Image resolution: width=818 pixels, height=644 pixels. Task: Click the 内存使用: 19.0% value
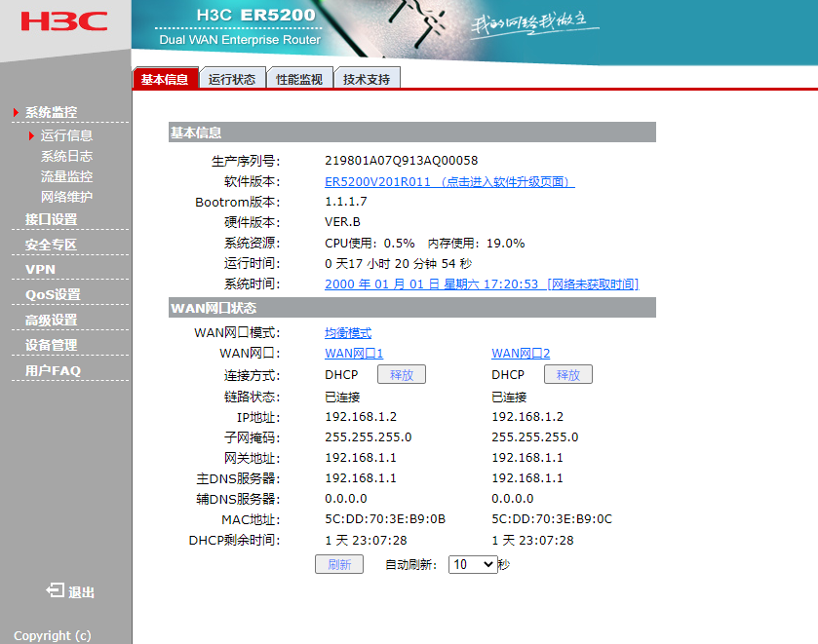pyautogui.click(x=476, y=243)
